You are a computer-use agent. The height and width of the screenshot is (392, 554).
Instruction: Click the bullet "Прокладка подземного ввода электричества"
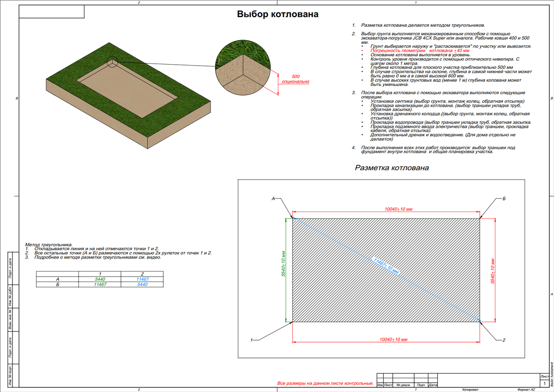point(449,128)
